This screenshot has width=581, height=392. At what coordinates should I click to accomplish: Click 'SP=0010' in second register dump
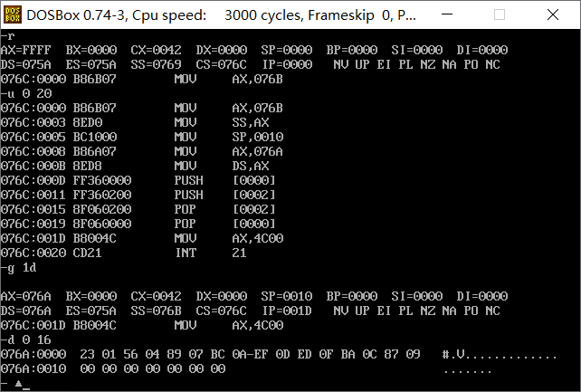pyautogui.click(x=286, y=296)
